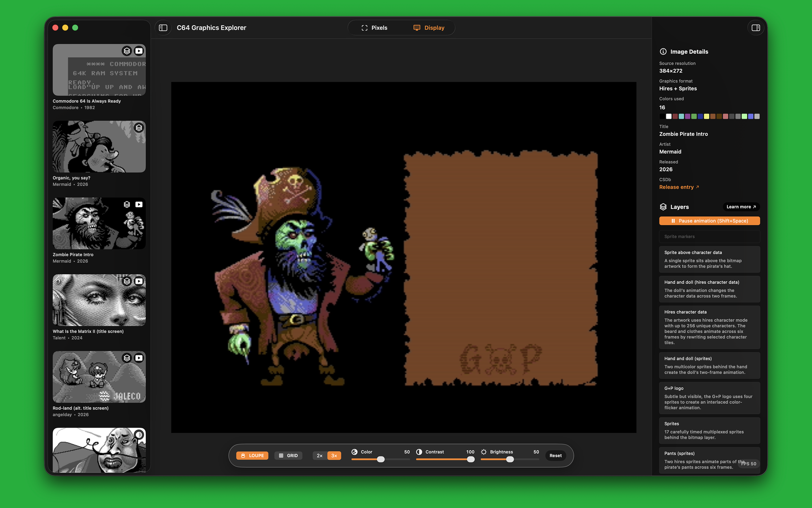Select 3x loupe zoom
The height and width of the screenshot is (508, 812).
(334, 456)
